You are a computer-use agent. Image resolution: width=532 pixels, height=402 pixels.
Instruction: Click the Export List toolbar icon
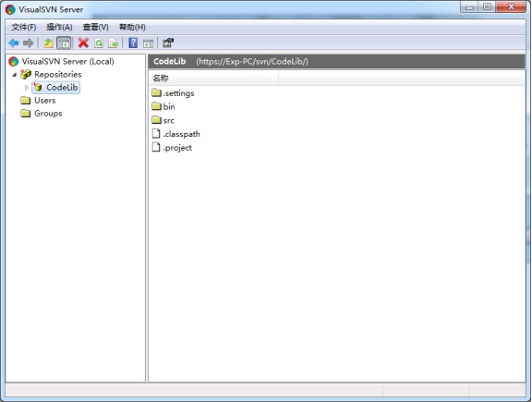[x=114, y=43]
